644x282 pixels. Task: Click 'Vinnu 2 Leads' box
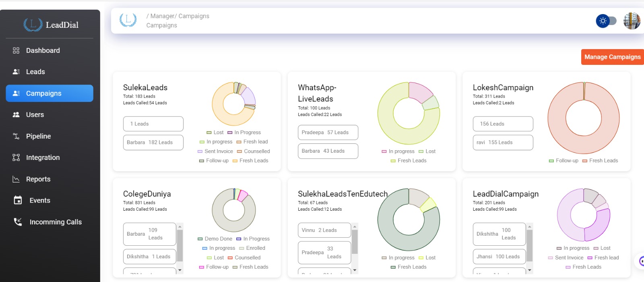324,230
